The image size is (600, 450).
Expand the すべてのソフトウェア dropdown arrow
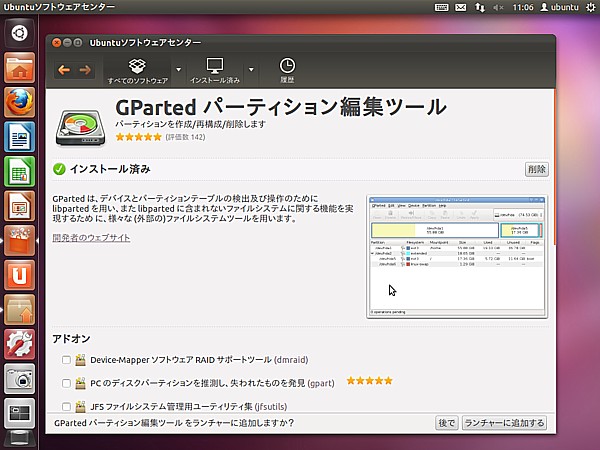(178, 70)
